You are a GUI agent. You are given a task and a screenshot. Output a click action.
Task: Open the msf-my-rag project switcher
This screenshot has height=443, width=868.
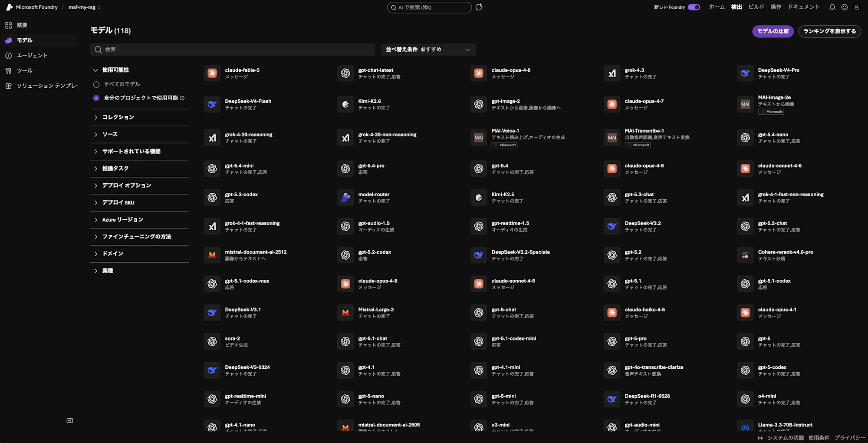85,7
